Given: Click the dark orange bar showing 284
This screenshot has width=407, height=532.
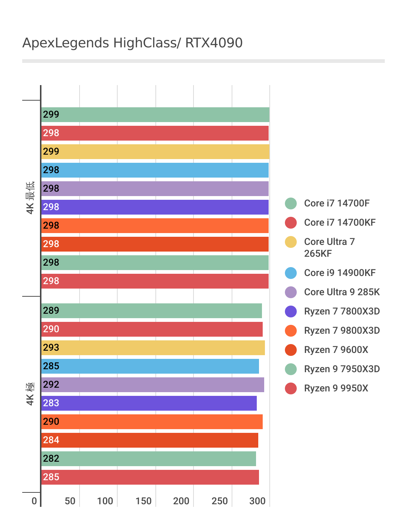Looking at the screenshot, I should tap(149, 440).
